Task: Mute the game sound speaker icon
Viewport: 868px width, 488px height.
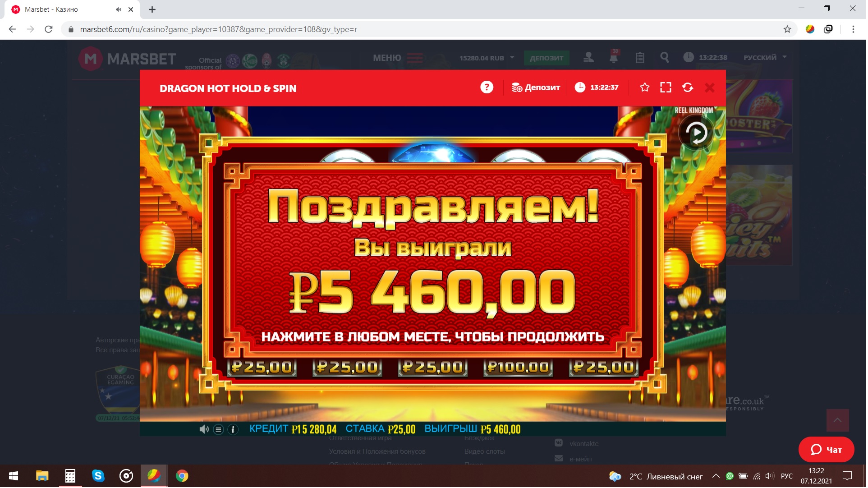Action: pos(205,430)
